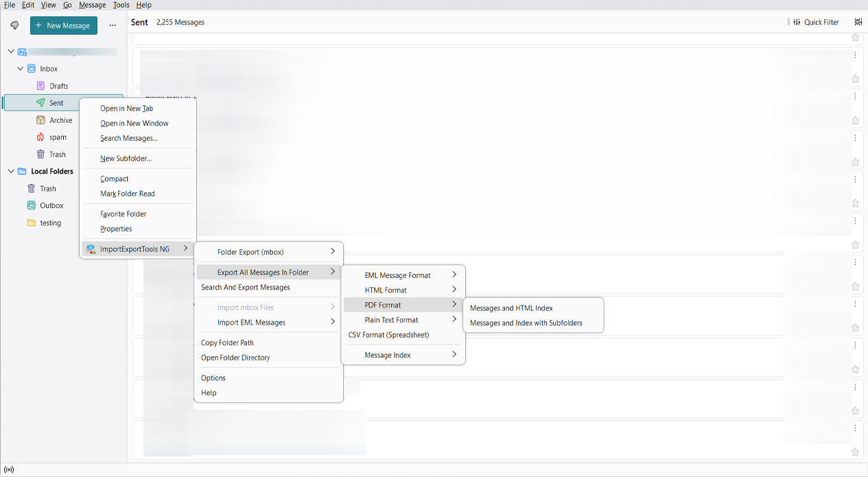Click the testing folder icon
Screen dimensions: 868x477
(32, 222)
